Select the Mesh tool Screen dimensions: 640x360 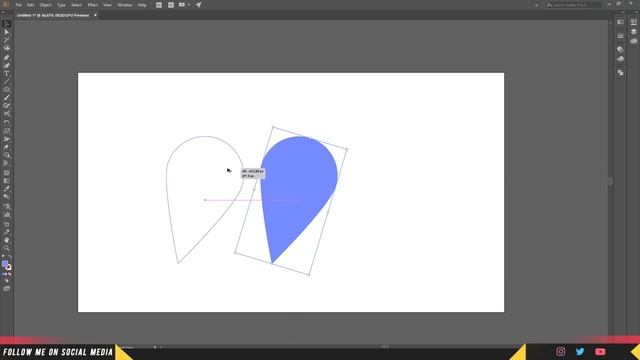coord(7,173)
